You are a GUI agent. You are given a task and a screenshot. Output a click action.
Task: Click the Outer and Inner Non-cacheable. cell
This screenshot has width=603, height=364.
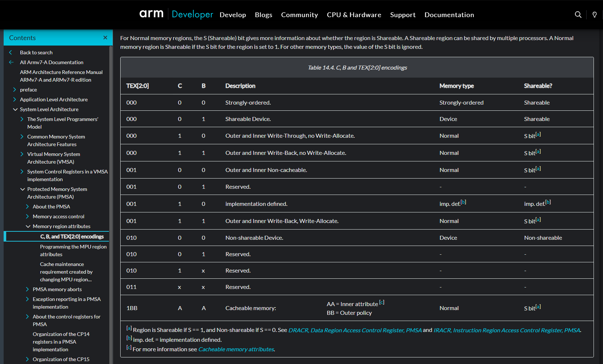[266, 170]
